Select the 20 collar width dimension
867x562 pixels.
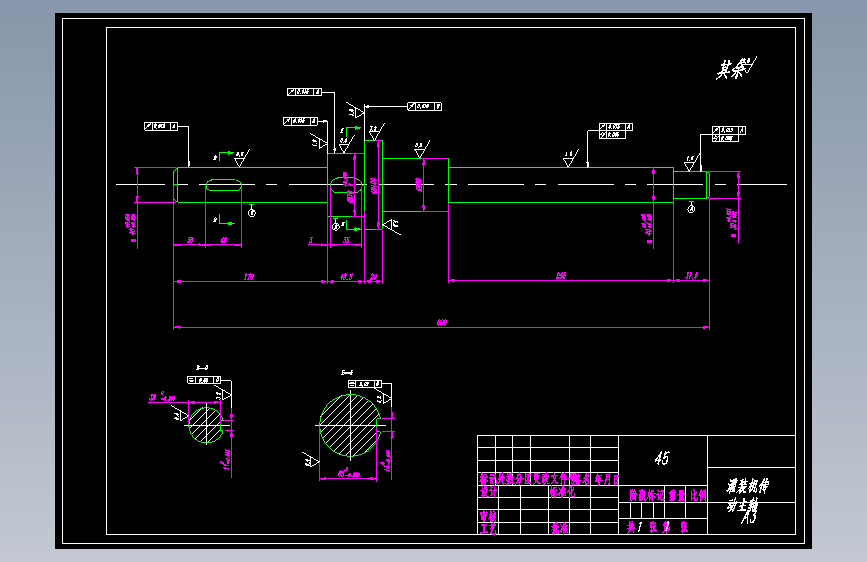pyautogui.click(x=373, y=276)
